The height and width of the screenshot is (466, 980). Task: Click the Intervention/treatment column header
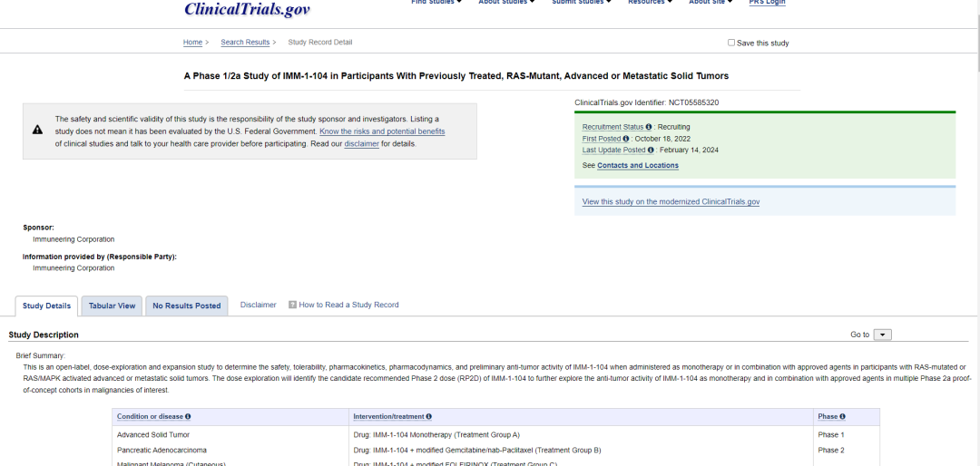coord(388,417)
